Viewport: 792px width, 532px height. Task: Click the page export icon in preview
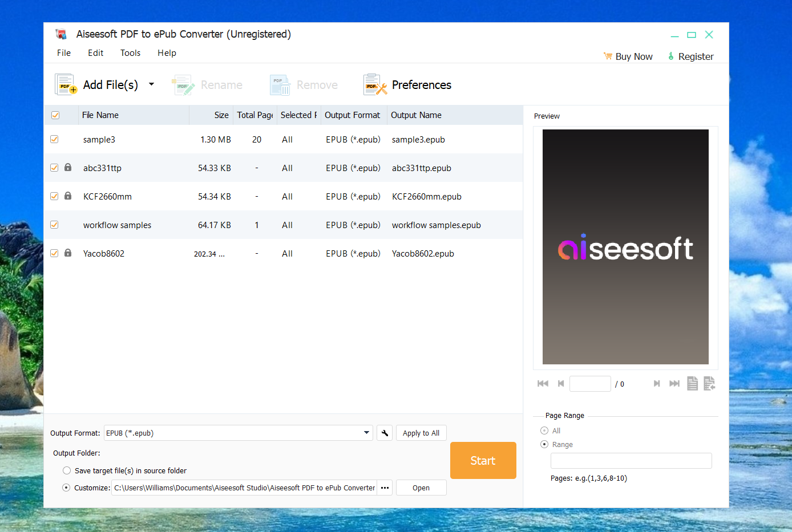pyautogui.click(x=709, y=384)
